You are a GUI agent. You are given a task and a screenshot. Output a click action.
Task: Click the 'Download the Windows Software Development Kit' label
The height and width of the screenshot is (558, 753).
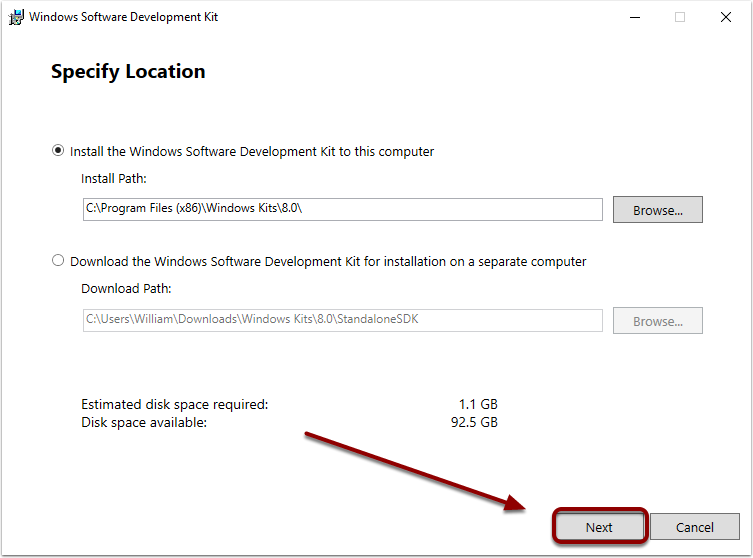pyautogui.click(x=328, y=262)
